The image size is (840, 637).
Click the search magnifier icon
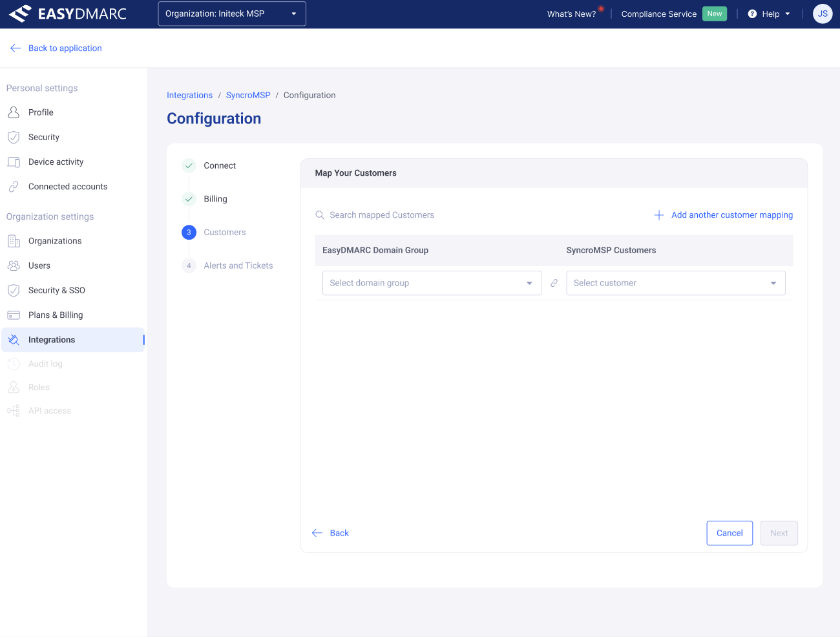(x=320, y=215)
